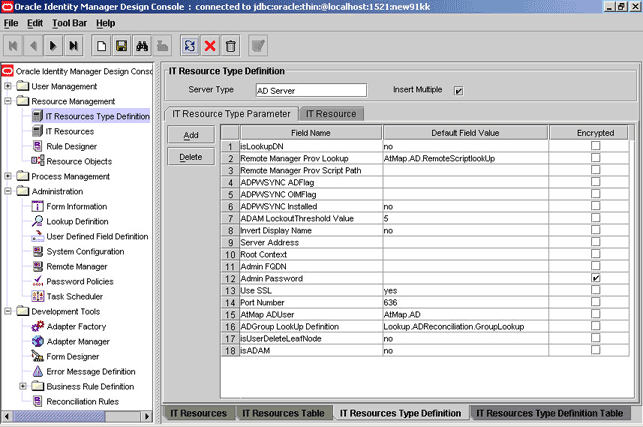643x427 pixels.
Task: Open Adapter Factory gear icon
Action: pos(37,327)
